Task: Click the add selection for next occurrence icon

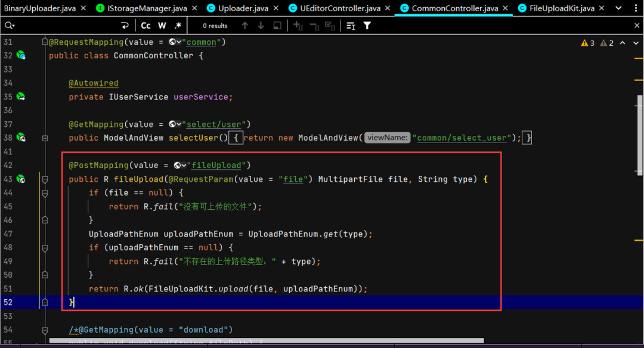Action: pyautogui.click(x=298, y=26)
